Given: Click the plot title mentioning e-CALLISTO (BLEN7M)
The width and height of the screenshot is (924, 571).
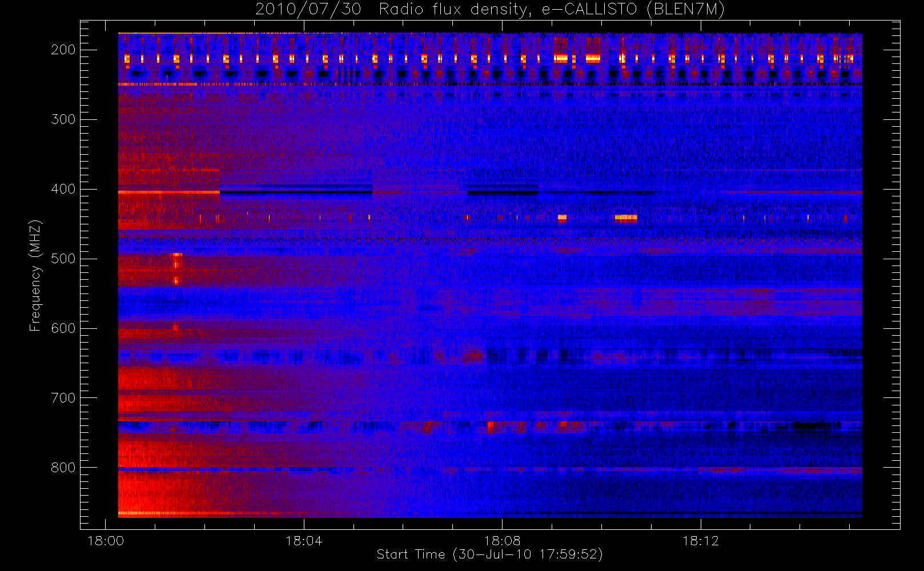Looking at the screenshot, I should click(x=490, y=10).
